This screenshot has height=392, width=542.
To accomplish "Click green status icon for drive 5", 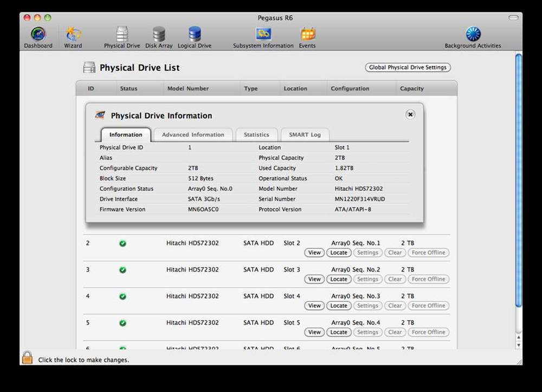I will [122, 323].
